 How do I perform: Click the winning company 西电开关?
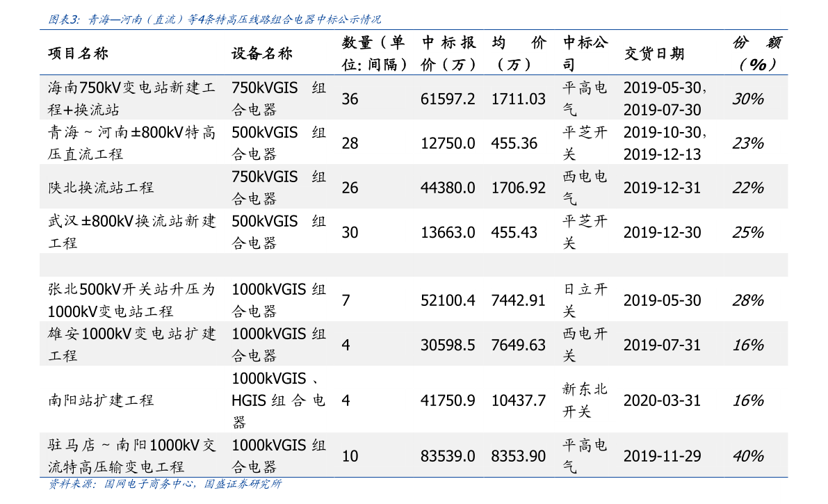click(x=585, y=344)
